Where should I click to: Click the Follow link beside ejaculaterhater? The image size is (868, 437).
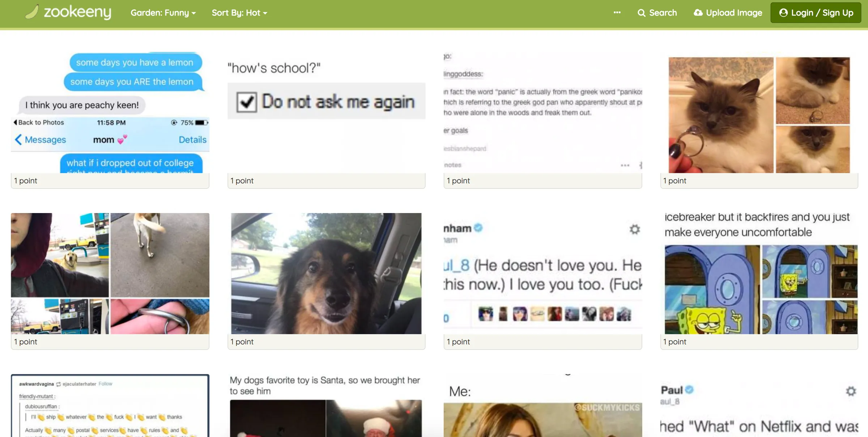click(105, 384)
